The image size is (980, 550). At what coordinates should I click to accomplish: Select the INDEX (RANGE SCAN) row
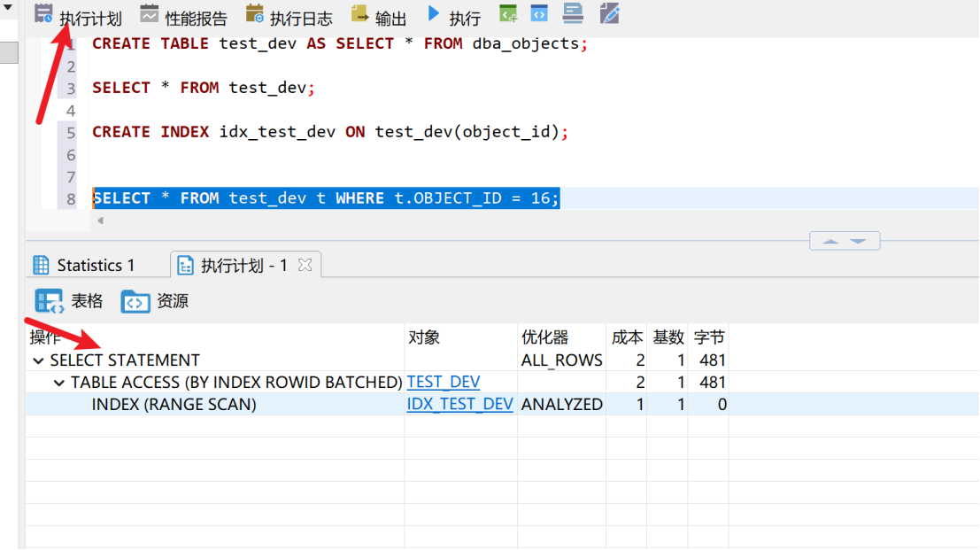[174, 405]
